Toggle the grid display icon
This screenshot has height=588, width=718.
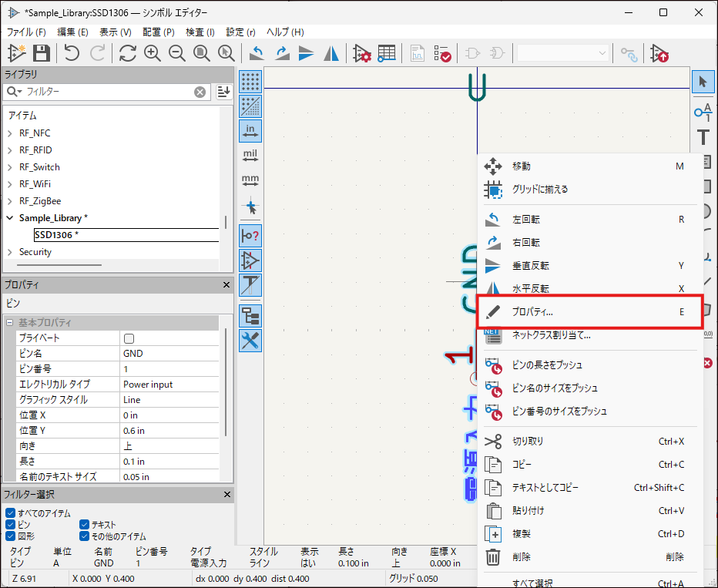tap(250, 81)
